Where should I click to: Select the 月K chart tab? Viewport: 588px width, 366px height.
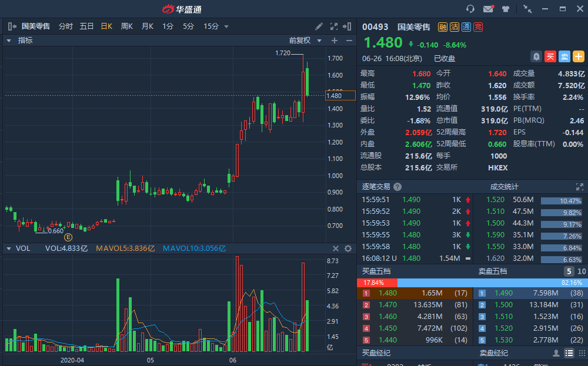click(x=148, y=26)
